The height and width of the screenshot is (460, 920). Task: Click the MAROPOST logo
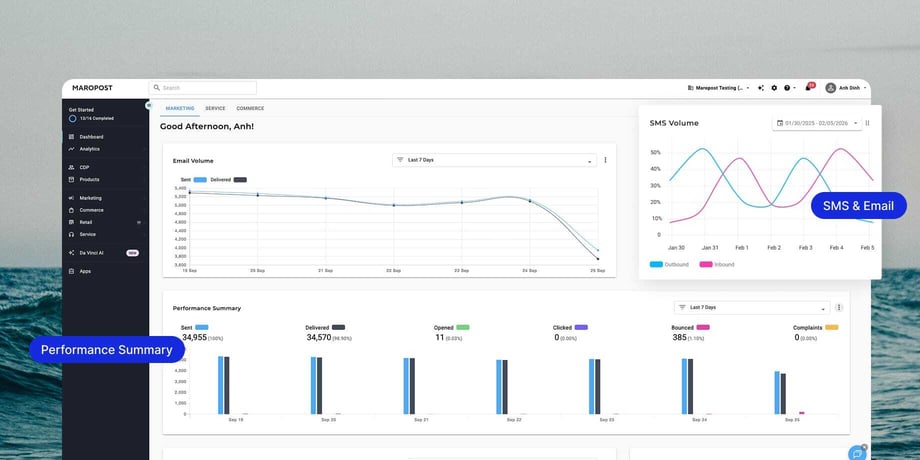(92, 88)
